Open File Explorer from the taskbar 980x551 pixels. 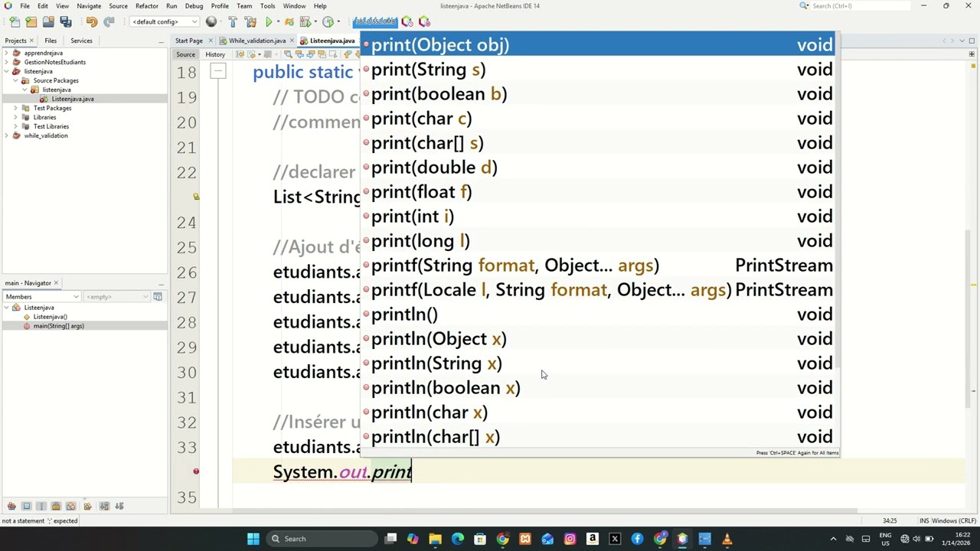(x=435, y=539)
